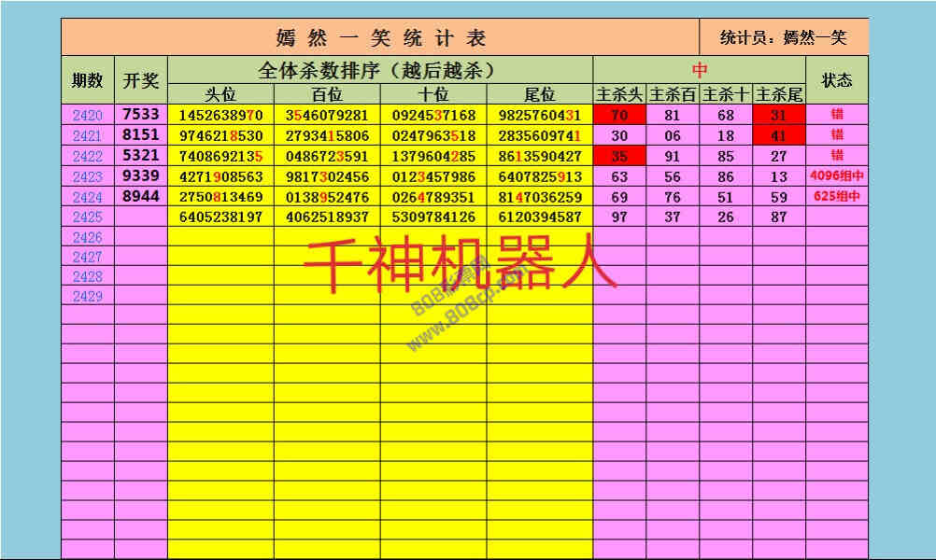The height and width of the screenshot is (560, 936).
Task: Select the 头位 cell 6405238197
Action: click(220, 217)
